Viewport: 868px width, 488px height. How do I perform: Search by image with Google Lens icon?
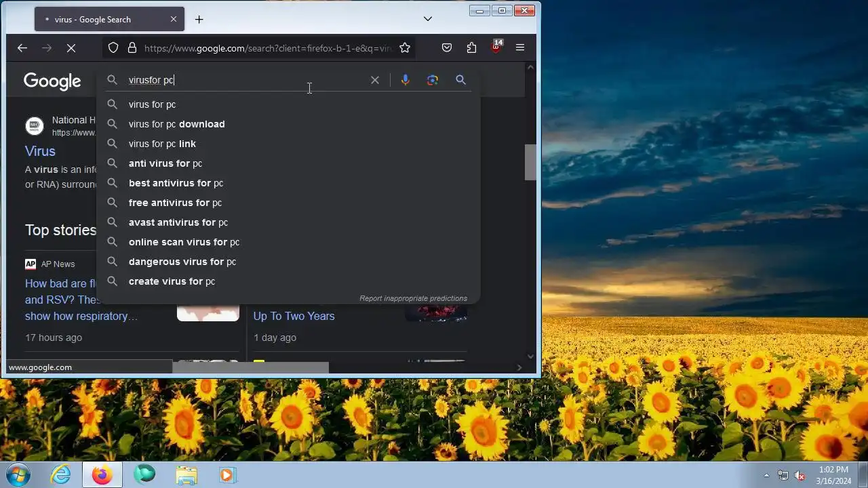pyautogui.click(x=433, y=80)
